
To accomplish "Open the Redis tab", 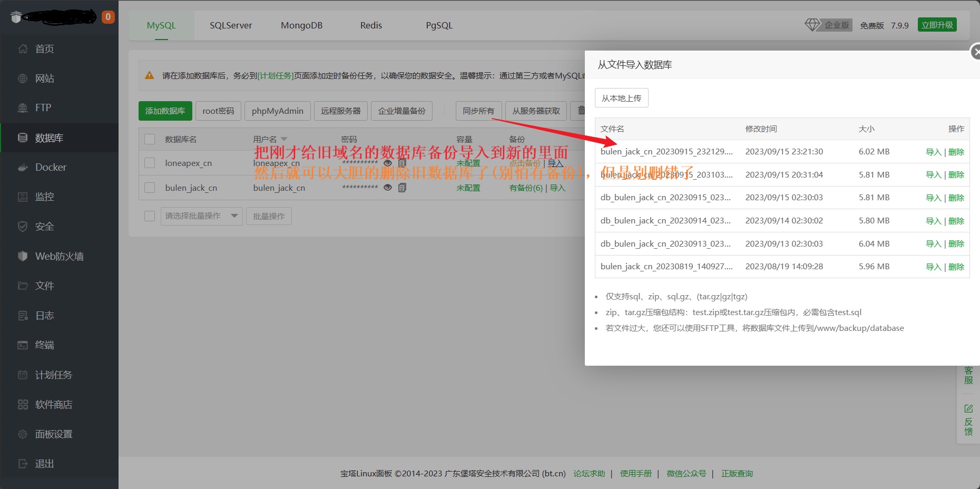I will tap(371, 25).
